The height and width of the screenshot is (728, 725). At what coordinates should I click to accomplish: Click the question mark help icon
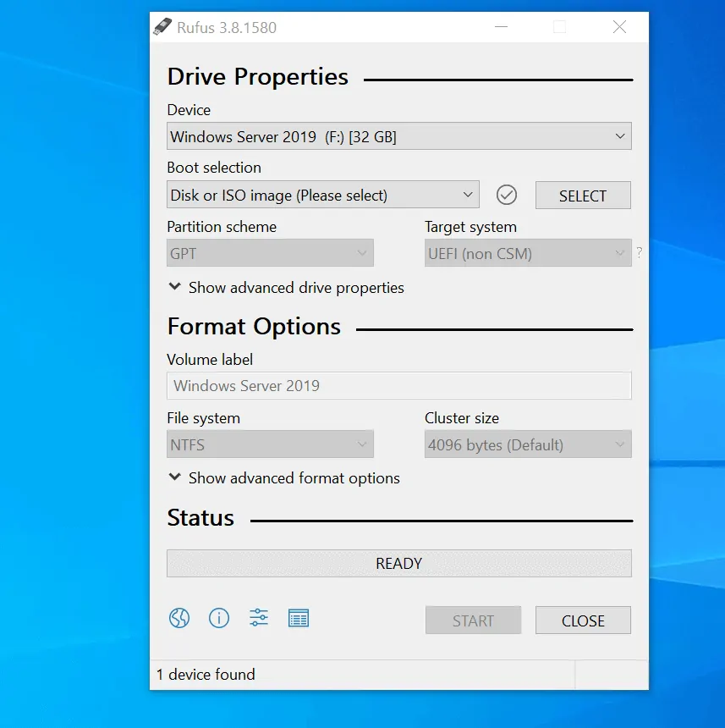(x=639, y=252)
